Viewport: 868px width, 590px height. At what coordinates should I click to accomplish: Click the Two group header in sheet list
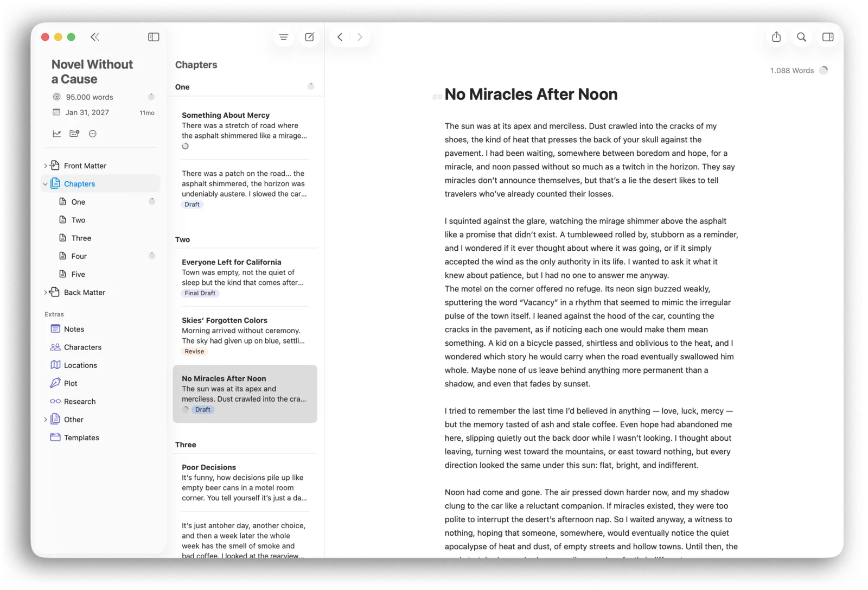182,239
